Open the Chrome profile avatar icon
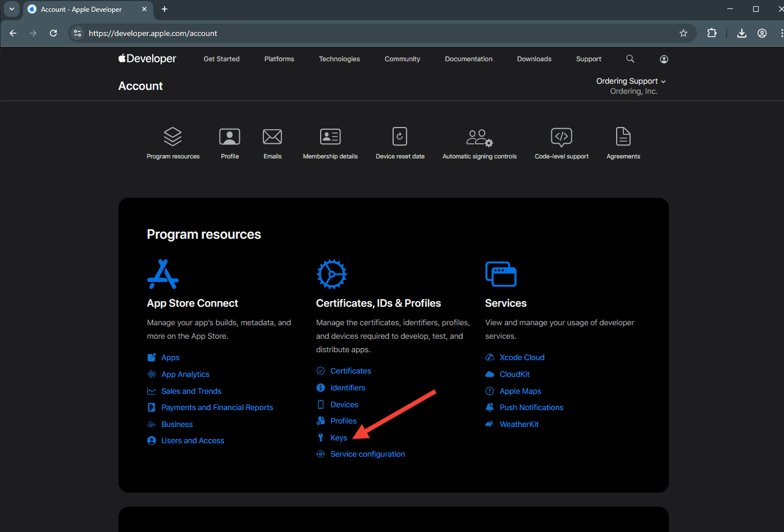 point(762,33)
